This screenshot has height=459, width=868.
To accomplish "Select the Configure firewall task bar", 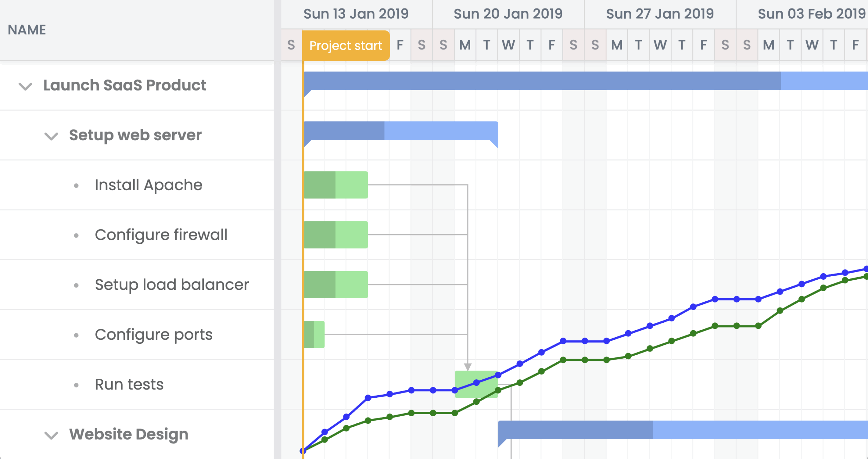I will 335,234.
